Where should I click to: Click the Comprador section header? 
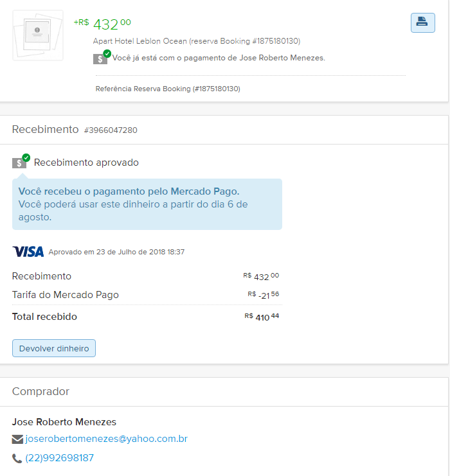click(x=40, y=391)
